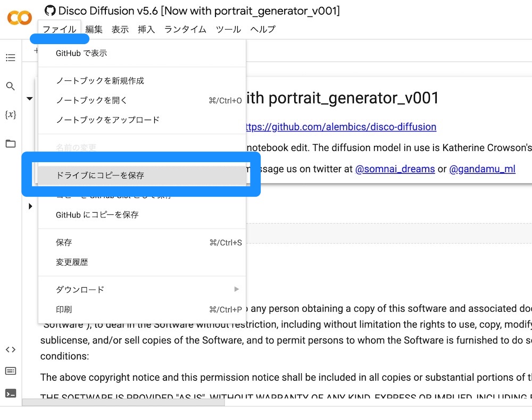Open the 編集 menu
The width and height of the screenshot is (532, 420).
(94, 29)
